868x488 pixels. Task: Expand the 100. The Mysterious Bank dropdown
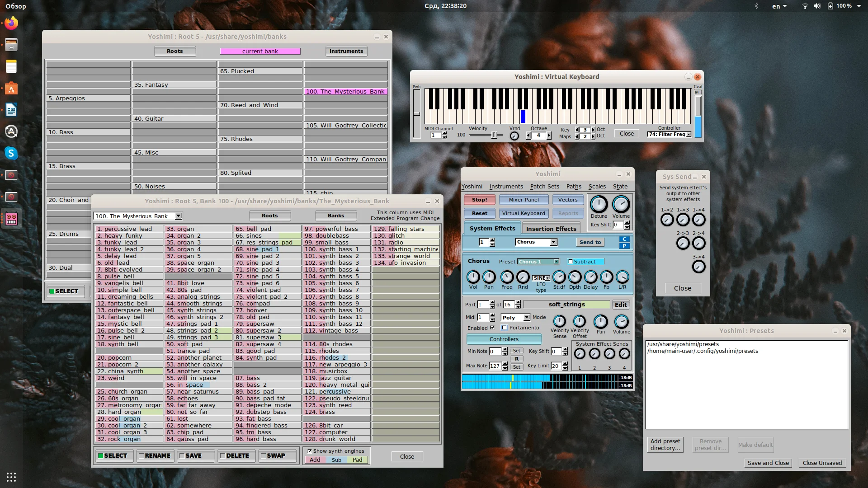[178, 216]
